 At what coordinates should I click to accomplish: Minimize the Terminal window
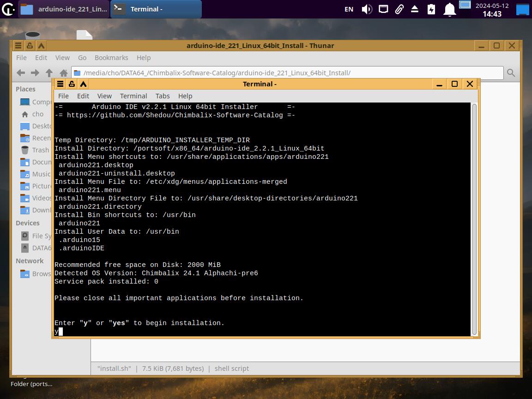439,84
